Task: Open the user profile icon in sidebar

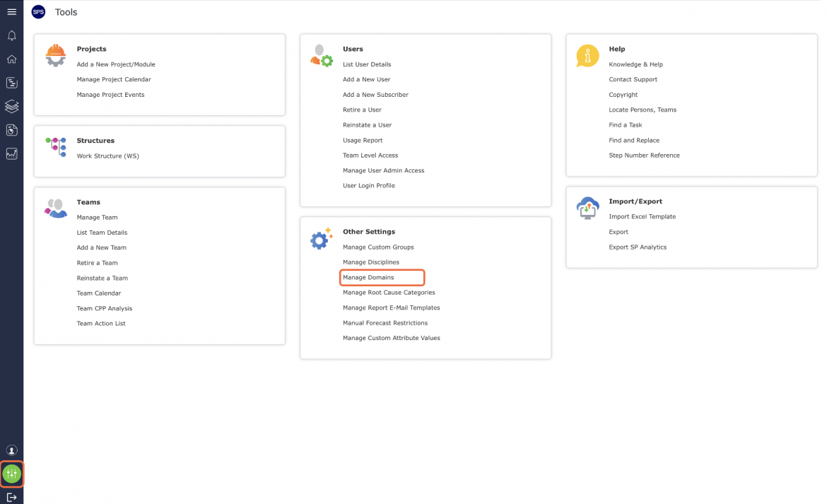Action: (11, 450)
